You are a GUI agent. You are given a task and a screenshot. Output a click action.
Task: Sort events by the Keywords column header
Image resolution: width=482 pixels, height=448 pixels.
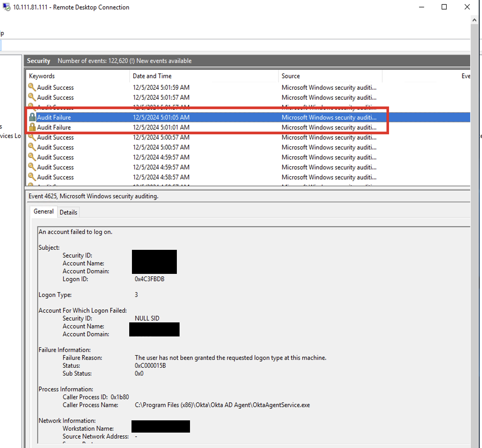coord(42,76)
